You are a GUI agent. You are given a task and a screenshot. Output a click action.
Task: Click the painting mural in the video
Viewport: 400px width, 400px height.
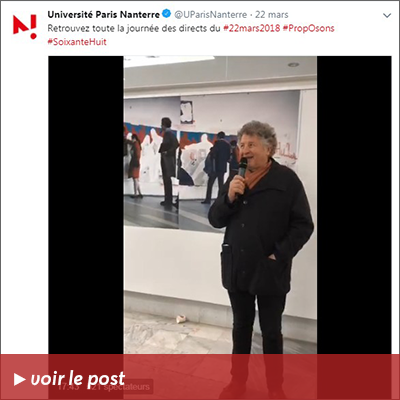(x=180, y=160)
